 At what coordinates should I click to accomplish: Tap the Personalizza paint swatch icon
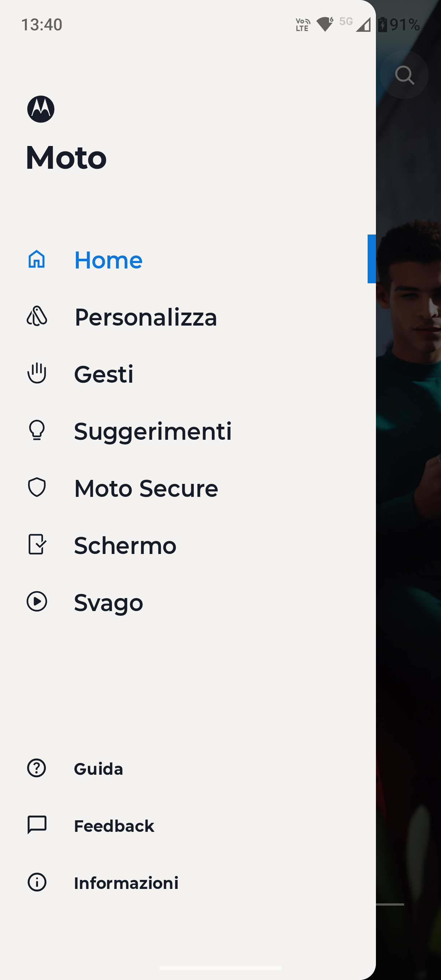pos(37,316)
